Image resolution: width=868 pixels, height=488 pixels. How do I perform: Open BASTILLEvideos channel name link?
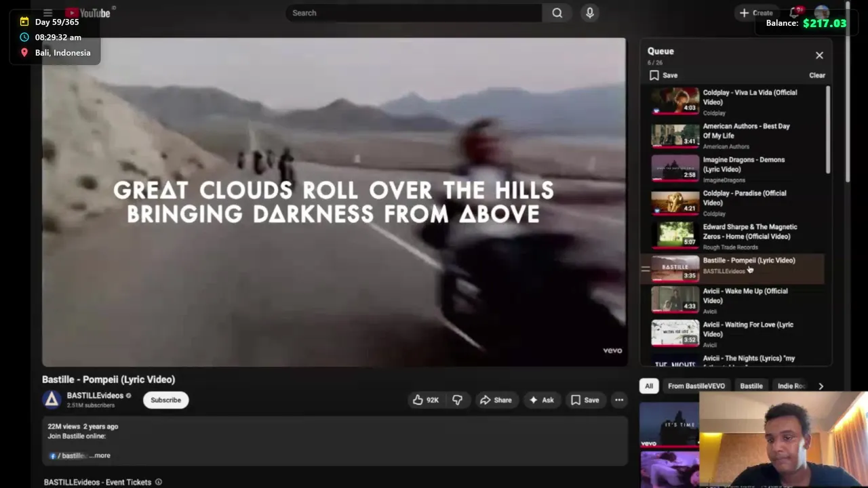coord(95,396)
